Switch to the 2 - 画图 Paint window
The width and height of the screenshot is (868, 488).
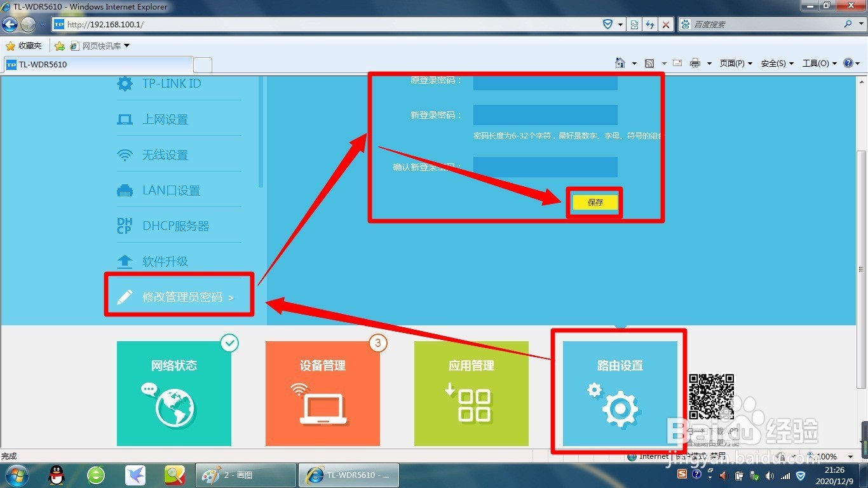(246, 475)
